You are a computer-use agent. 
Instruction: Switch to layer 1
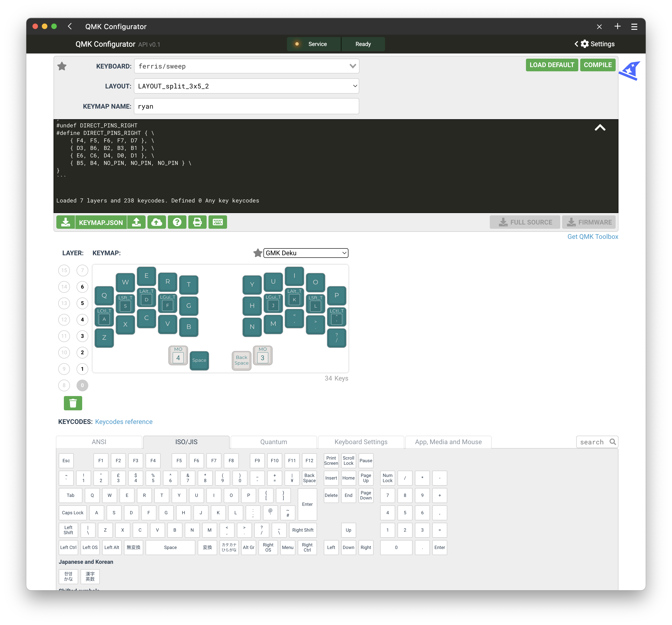click(x=82, y=369)
